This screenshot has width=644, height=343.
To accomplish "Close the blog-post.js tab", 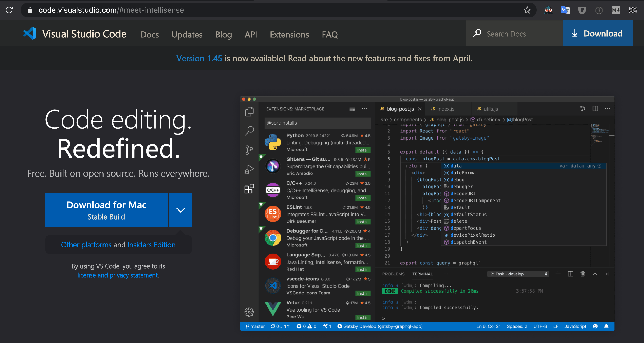I will [419, 109].
